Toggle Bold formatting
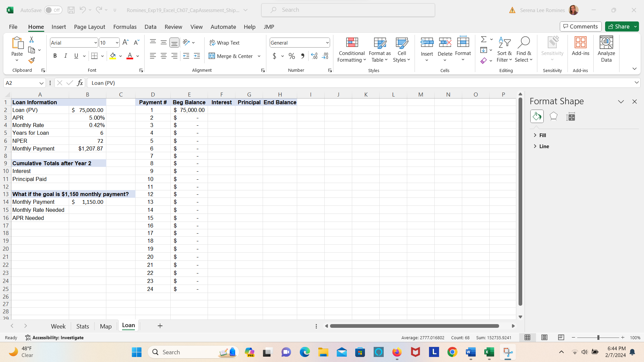 [55, 56]
